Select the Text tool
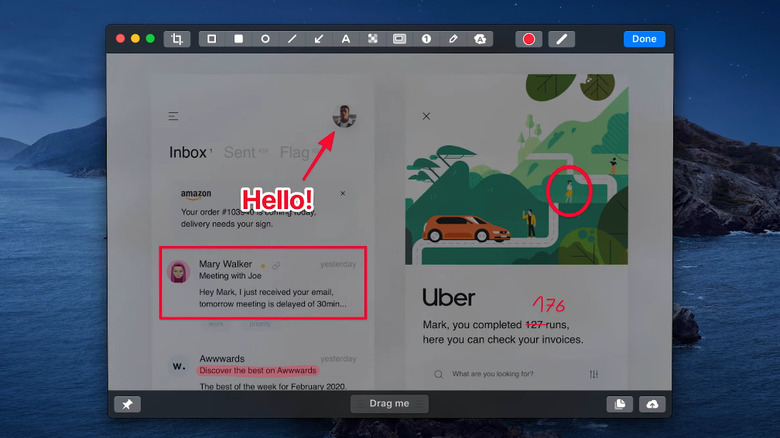The width and height of the screenshot is (780, 438). tap(346, 39)
